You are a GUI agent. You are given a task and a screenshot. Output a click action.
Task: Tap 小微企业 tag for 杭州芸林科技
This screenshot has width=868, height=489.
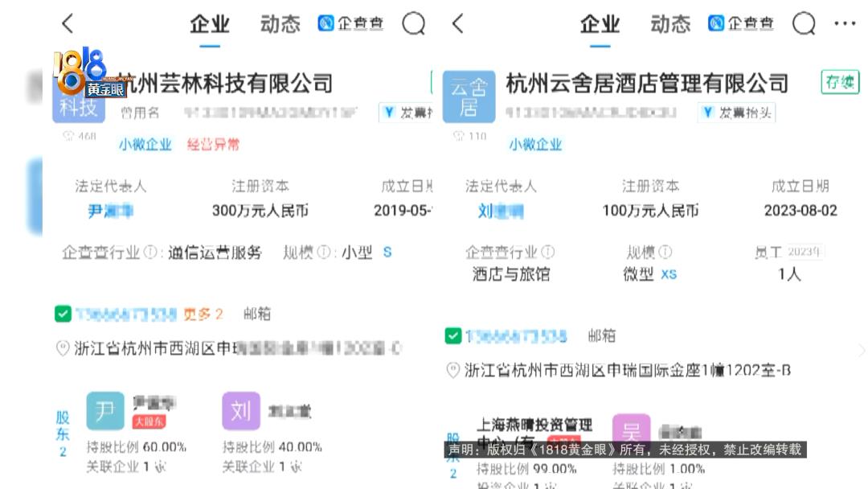[x=145, y=145]
